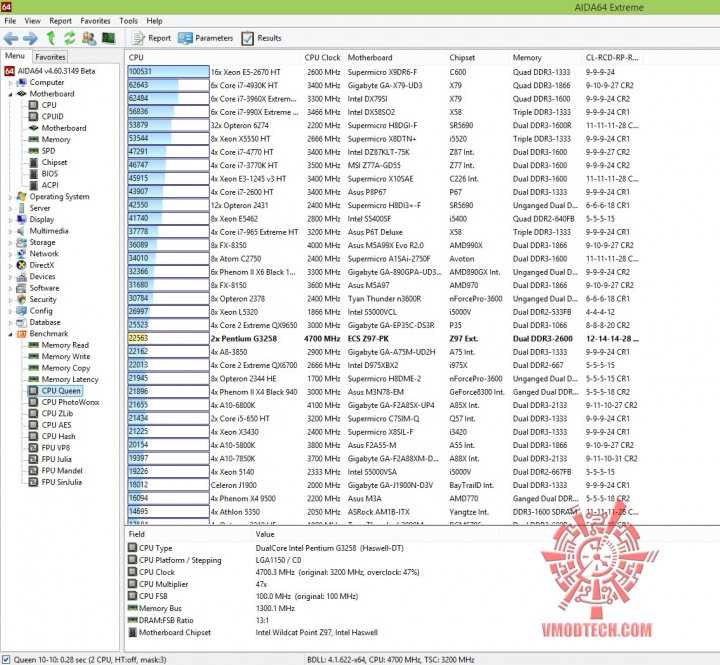Image resolution: width=720 pixels, height=665 pixels.
Task: Open the Report menu
Action: pyautogui.click(x=61, y=21)
